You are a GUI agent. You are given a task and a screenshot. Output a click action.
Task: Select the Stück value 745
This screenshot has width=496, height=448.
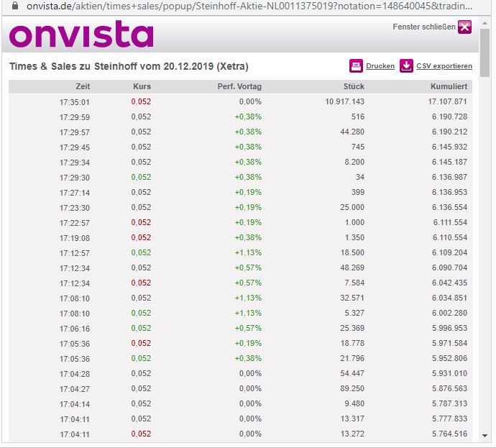click(358, 147)
